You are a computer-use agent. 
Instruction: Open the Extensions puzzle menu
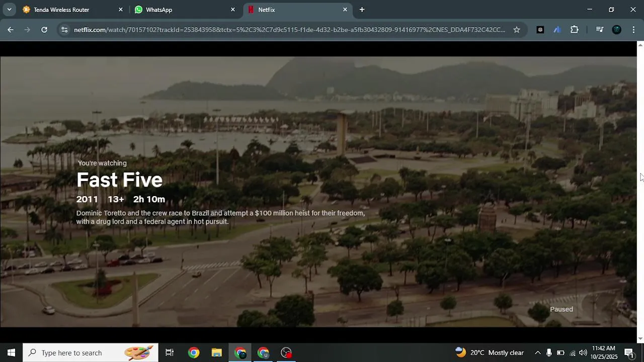(575, 30)
